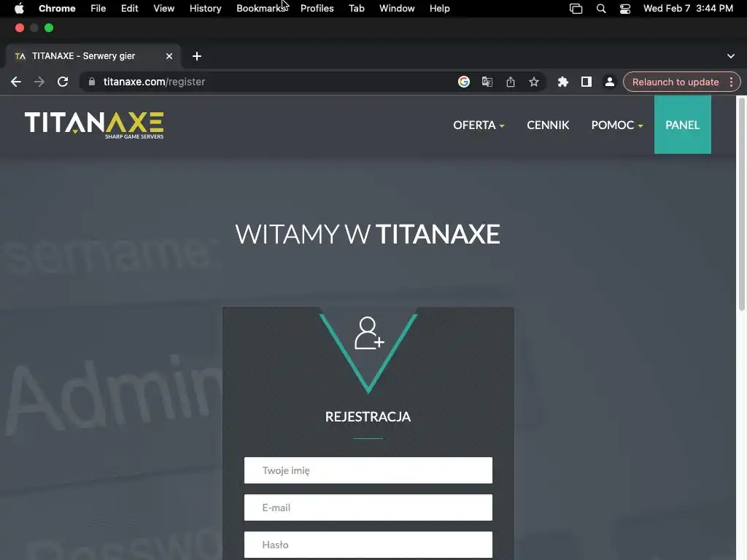Open the Bookmarks menu
This screenshot has width=747, height=560.
[262, 9]
